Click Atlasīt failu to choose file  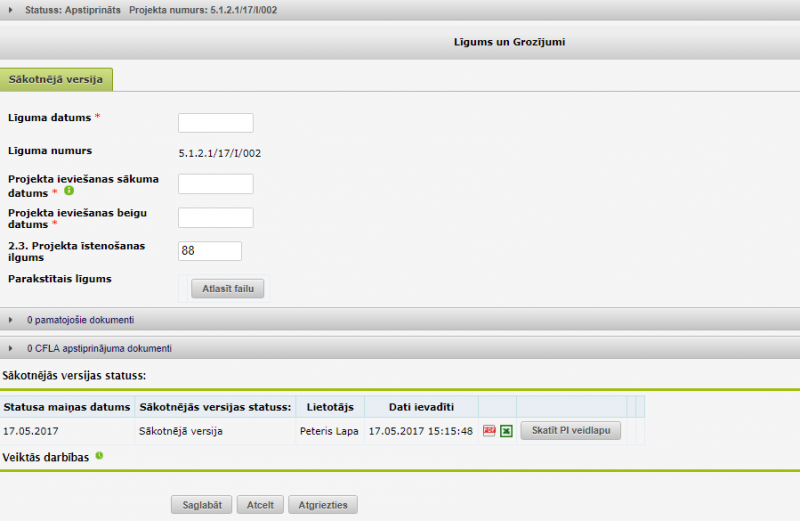[228, 289]
